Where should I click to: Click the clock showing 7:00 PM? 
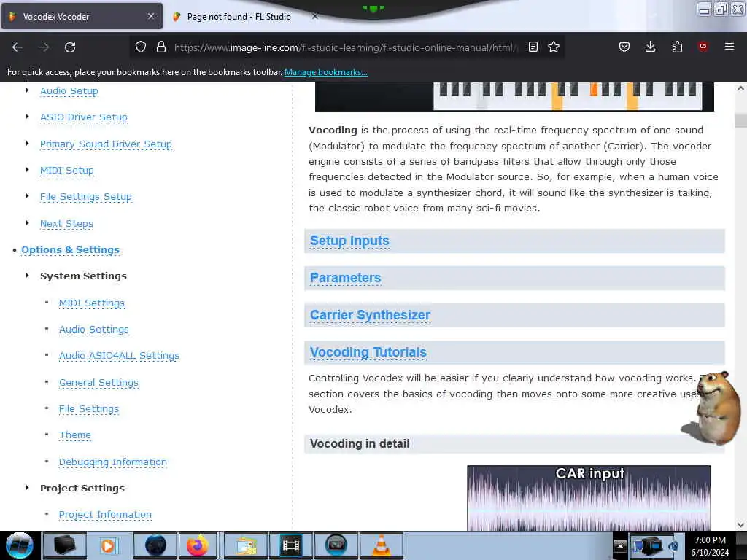click(710, 540)
